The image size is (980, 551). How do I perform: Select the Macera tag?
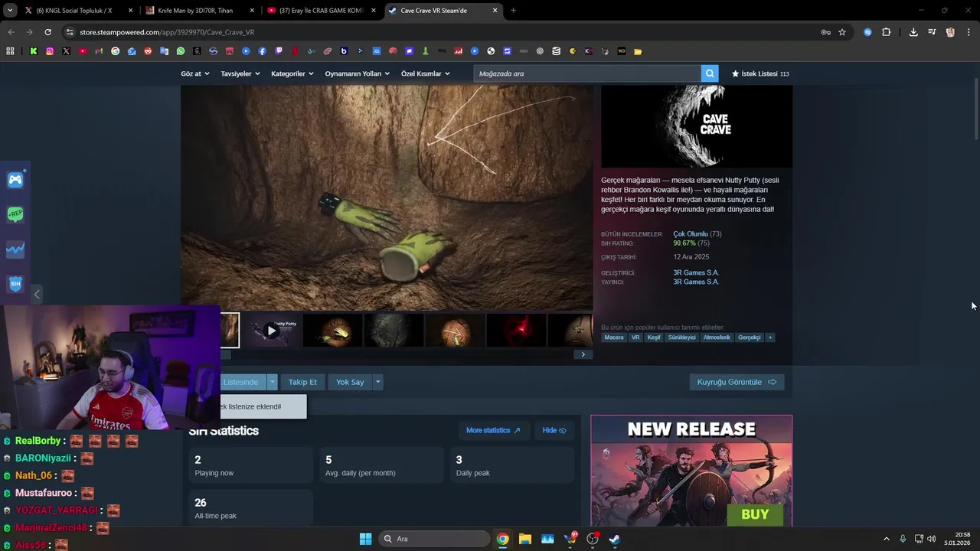click(x=614, y=337)
